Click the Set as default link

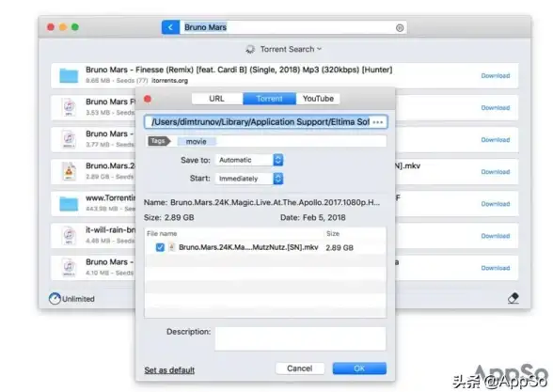tap(169, 370)
